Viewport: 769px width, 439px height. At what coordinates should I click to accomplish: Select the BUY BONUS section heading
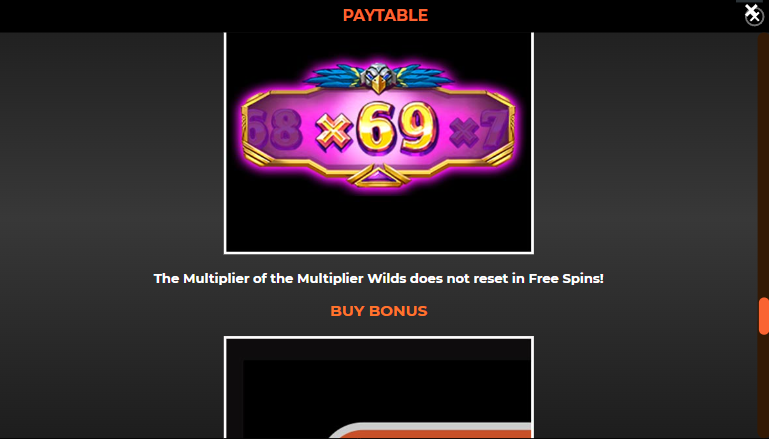pos(379,311)
